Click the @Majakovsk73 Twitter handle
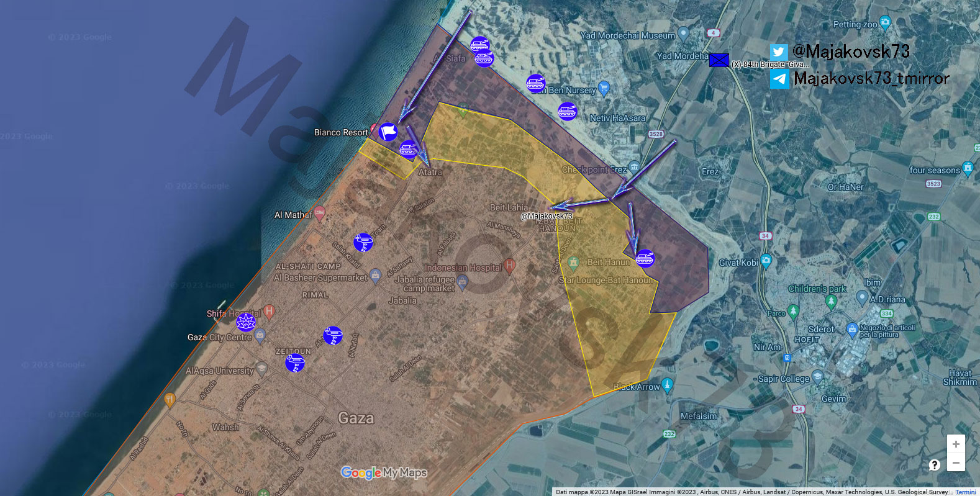 (x=851, y=51)
